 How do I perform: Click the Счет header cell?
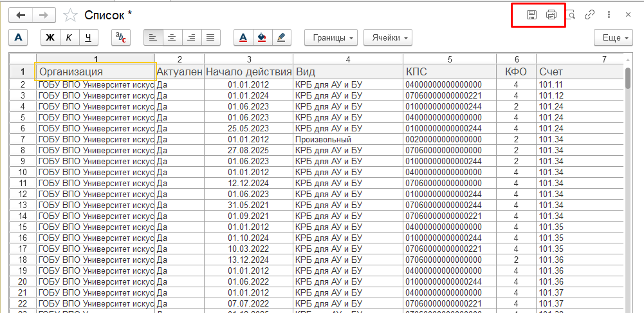coord(580,72)
